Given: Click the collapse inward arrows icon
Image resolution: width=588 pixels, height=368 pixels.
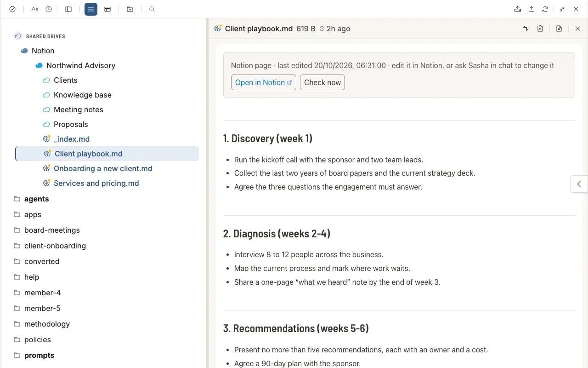Looking at the screenshot, I should coord(562,9).
